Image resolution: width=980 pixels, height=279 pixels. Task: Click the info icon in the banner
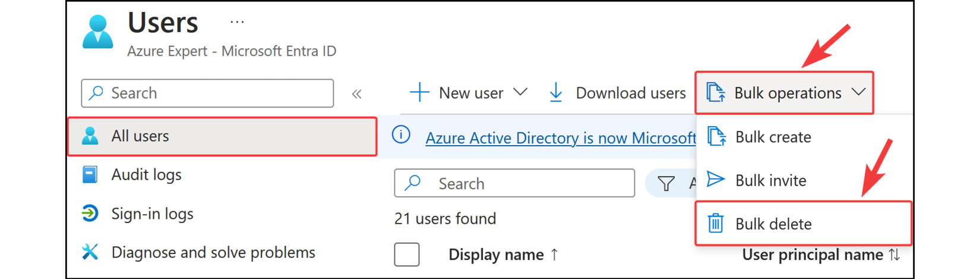tap(401, 135)
